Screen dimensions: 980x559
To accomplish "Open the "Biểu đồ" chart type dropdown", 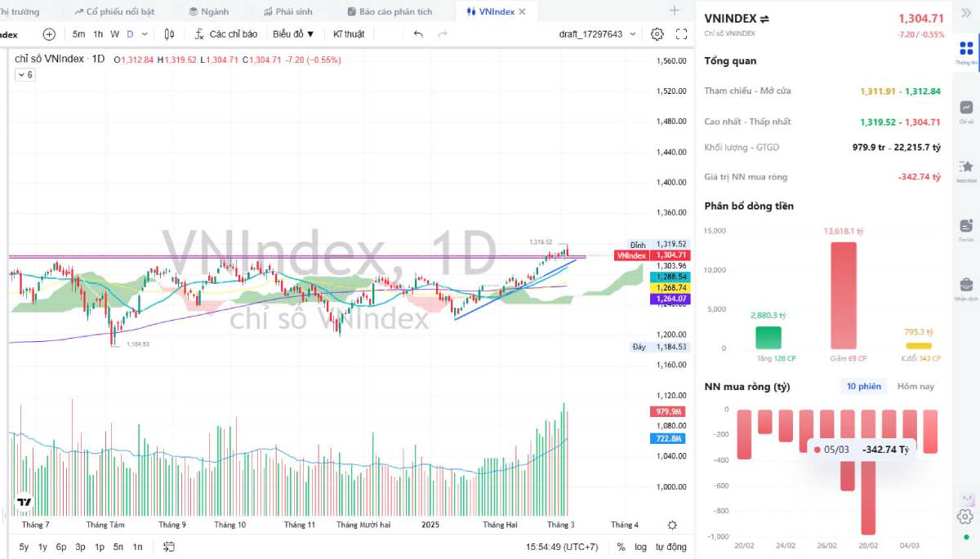I will (x=292, y=34).
